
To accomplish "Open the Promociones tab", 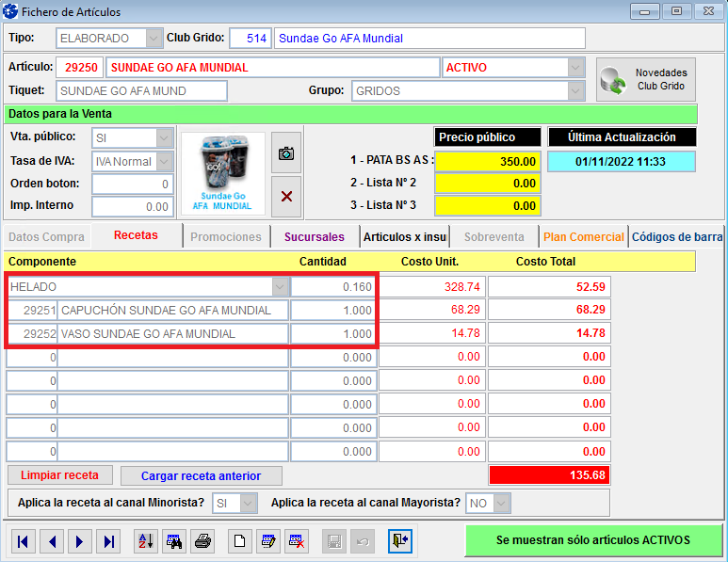I will point(226,236).
